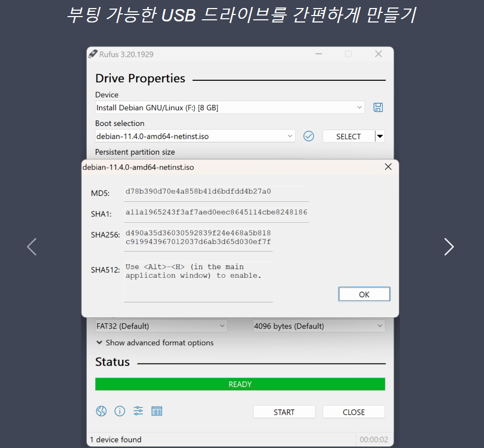Viewport: 484px width, 448px height.
Task: Open 4096 bytes cluster size dropdown
Action: (319, 326)
